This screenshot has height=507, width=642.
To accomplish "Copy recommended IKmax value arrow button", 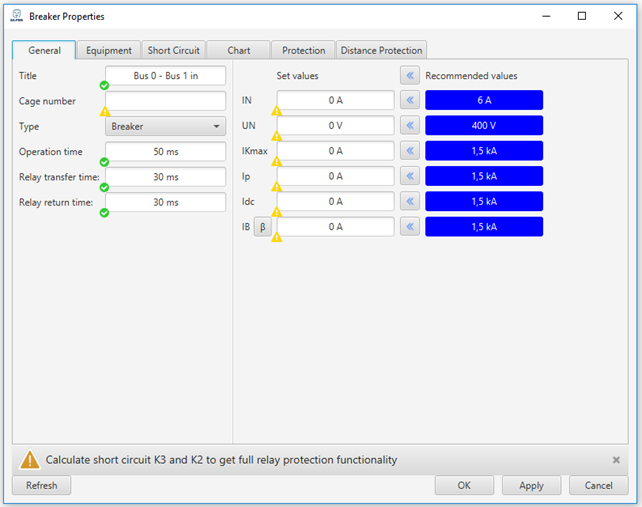I will tap(409, 151).
